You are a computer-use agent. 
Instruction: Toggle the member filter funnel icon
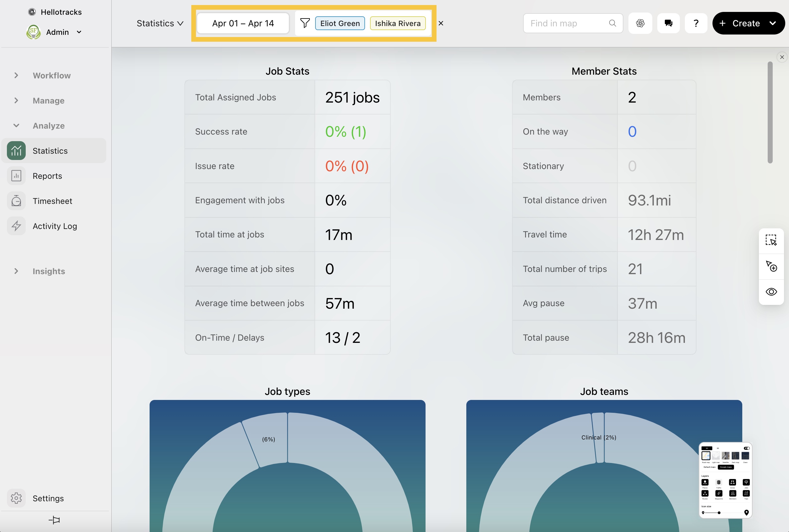pyautogui.click(x=304, y=23)
